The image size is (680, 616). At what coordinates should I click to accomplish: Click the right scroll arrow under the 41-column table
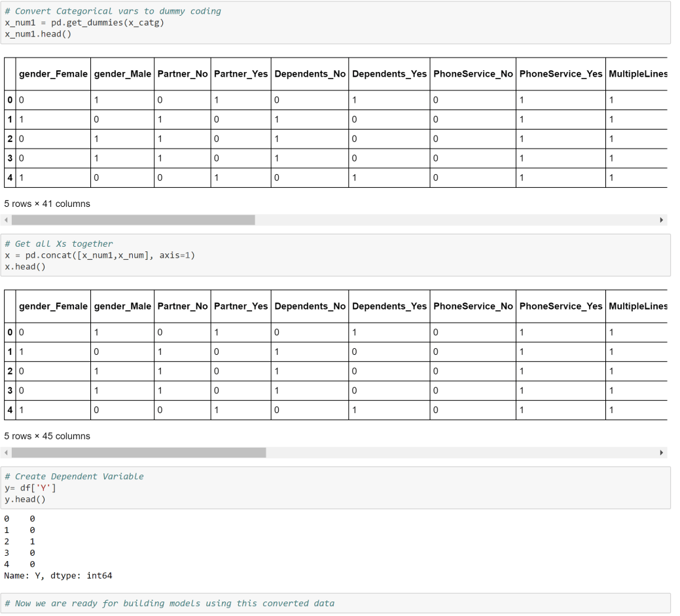pyautogui.click(x=662, y=220)
